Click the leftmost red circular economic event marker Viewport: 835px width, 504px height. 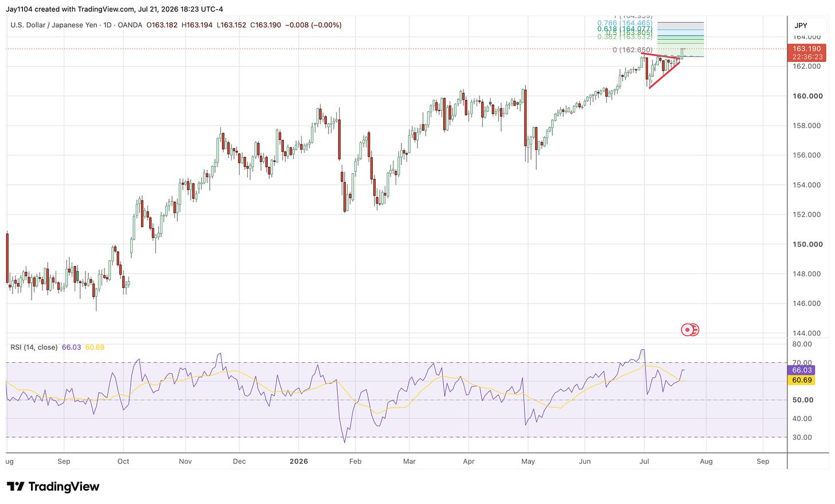tap(687, 330)
